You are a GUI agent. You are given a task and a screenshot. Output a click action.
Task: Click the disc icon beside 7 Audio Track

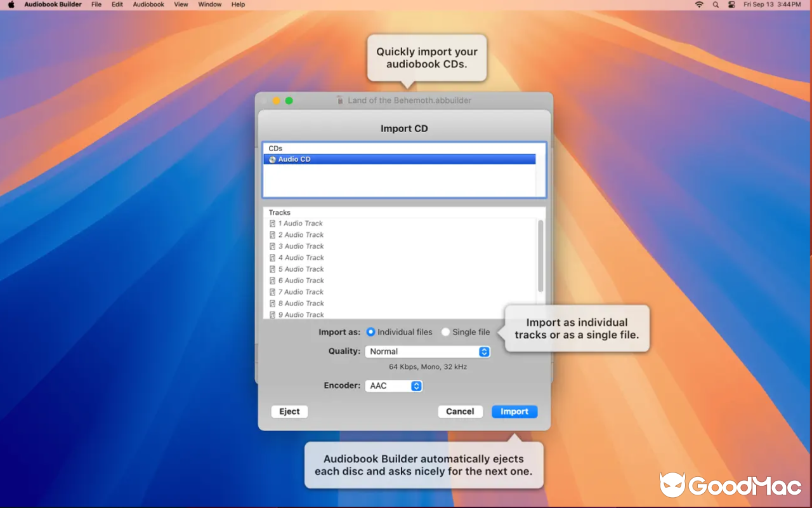click(x=273, y=291)
